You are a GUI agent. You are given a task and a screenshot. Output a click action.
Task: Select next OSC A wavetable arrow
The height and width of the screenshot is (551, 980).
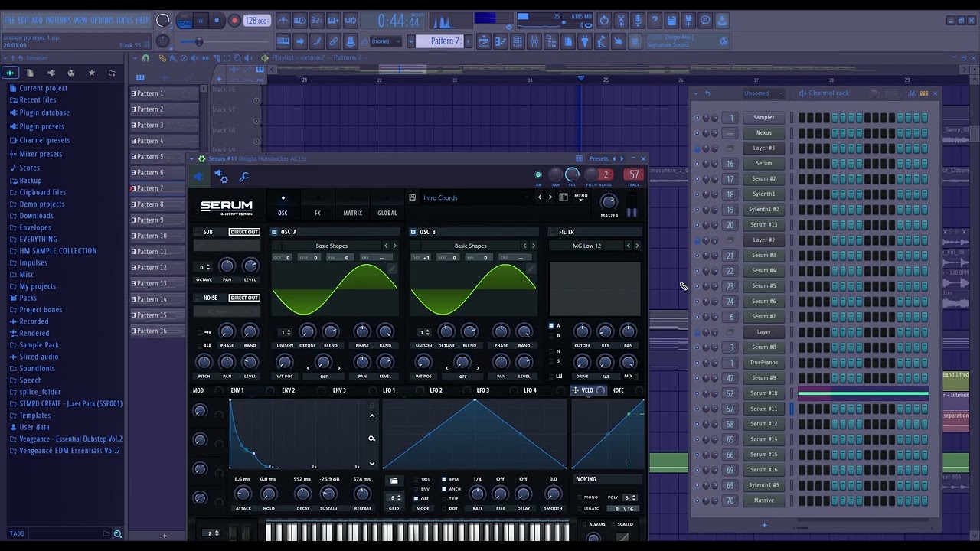[x=395, y=246]
